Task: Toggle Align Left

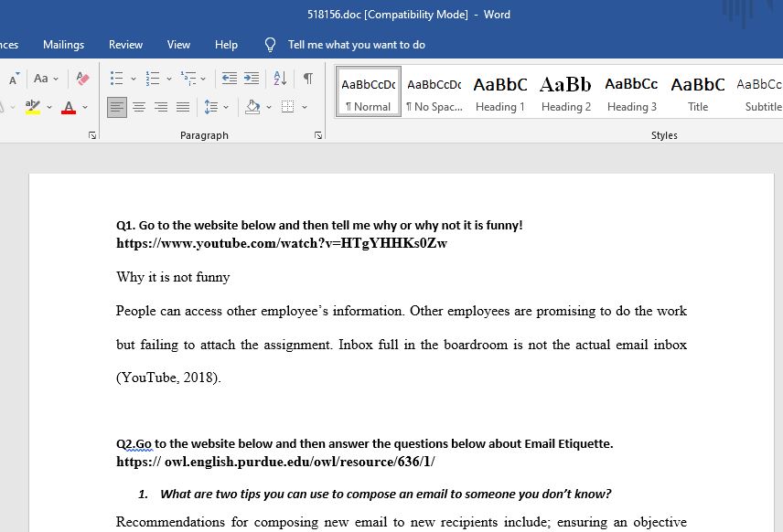Action: 117,107
